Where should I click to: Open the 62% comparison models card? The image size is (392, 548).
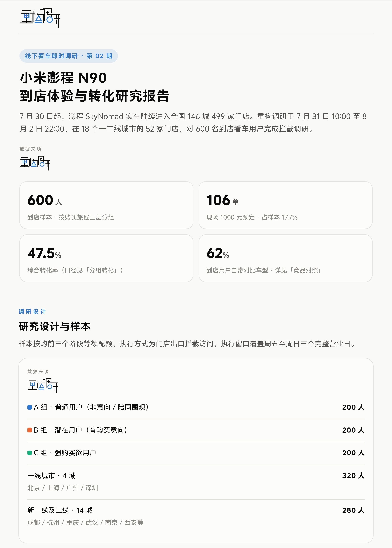[285, 258]
